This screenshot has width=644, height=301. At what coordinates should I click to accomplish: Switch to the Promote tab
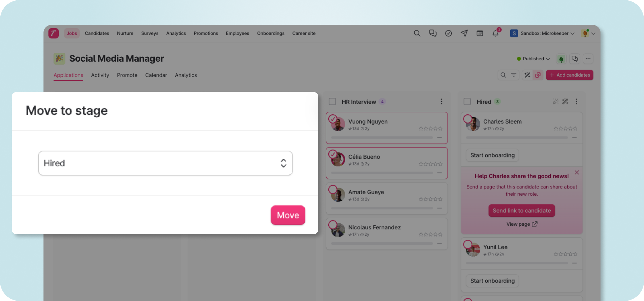(x=127, y=75)
